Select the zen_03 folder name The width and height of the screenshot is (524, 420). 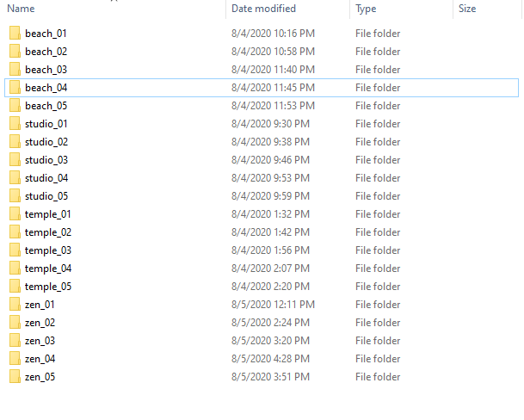pyautogui.click(x=40, y=341)
